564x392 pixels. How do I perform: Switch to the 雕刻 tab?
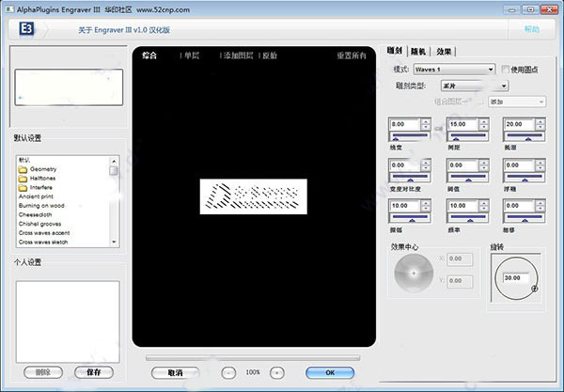pos(395,51)
